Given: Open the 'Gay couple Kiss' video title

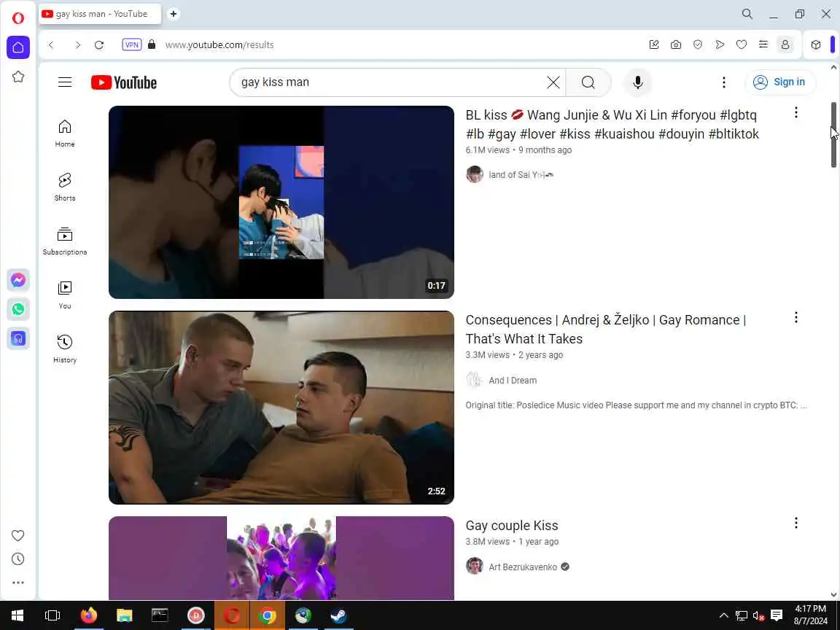Looking at the screenshot, I should click(512, 526).
